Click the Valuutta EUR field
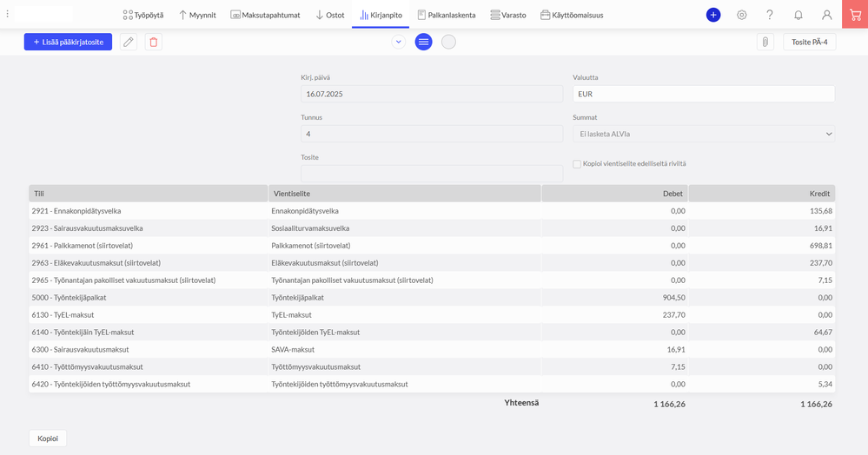The width and height of the screenshot is (868, 455). tap(704, 94)
